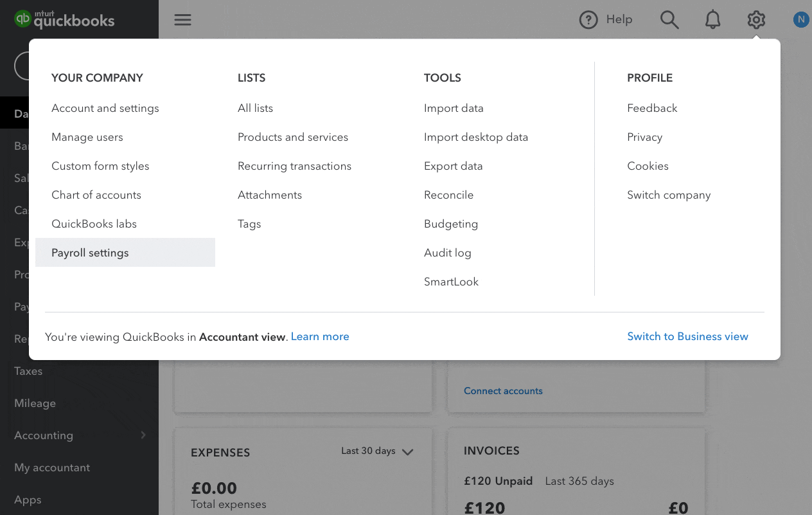Screen dimensions: 812x515
Task: Click the £0.00 total expenses amount
Action: pos(215,488)
